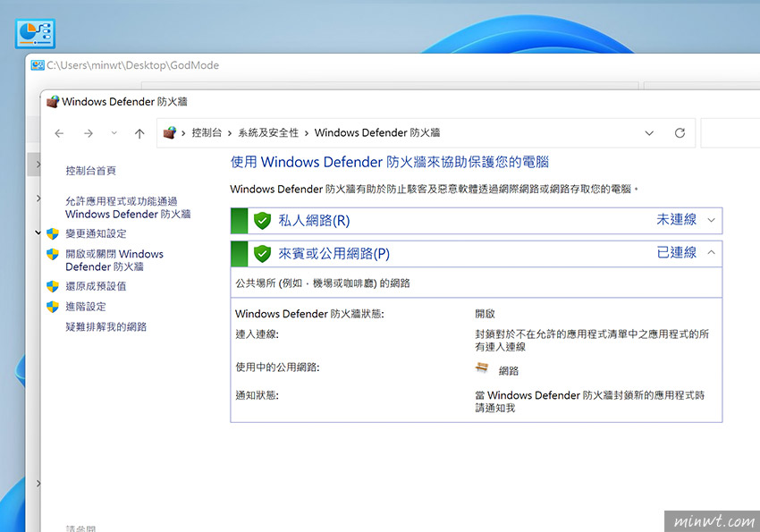Viewport: 760px width, 532px height.
Task: Click the GodMode window title bar icon
Action: [38, 65]
